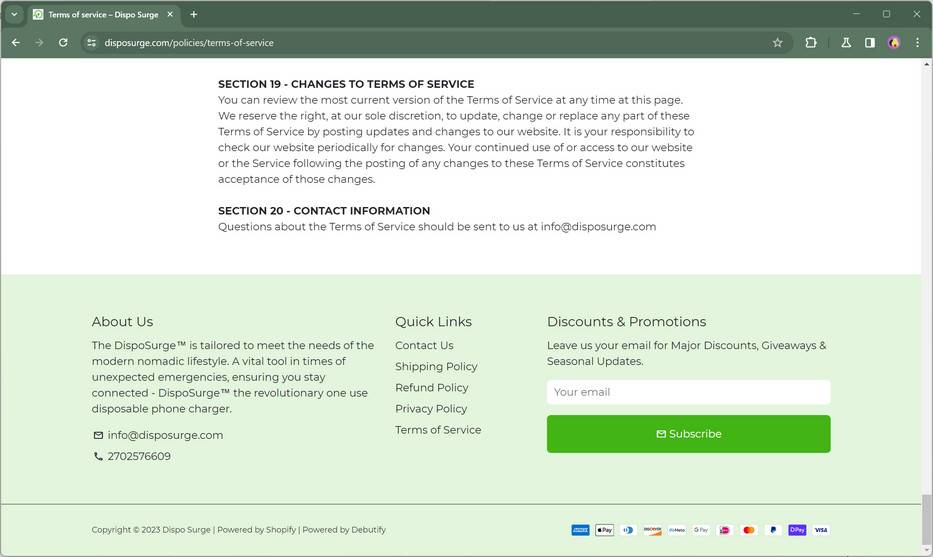Reload the page
The image size is (933, 557).
[x=63, y=43]
